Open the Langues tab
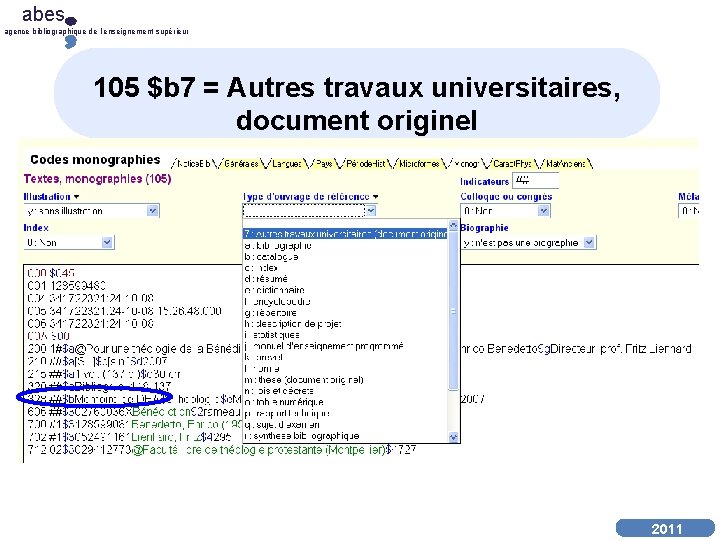This screenshot has height=540, width=720. point(287,163)
